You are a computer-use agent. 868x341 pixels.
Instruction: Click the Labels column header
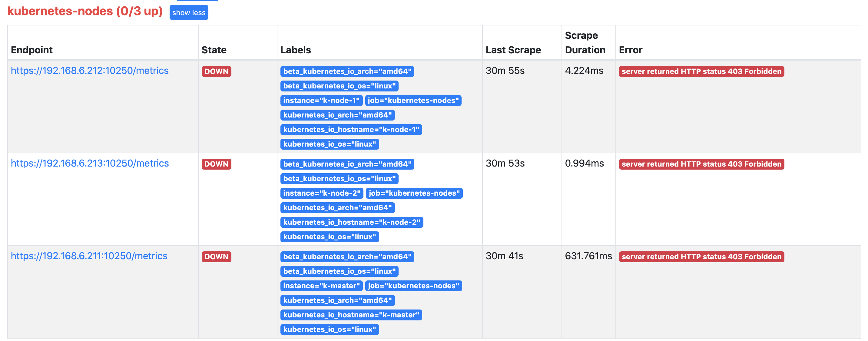pos(296,50)
